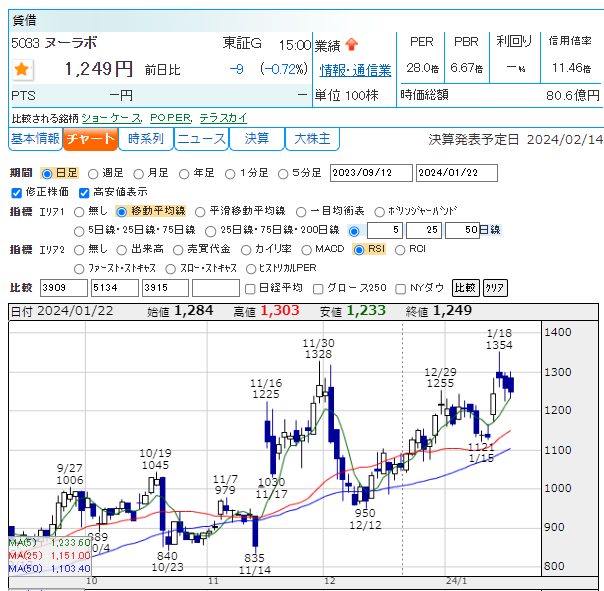Select the チャート tab

click(x=90, y=139)
